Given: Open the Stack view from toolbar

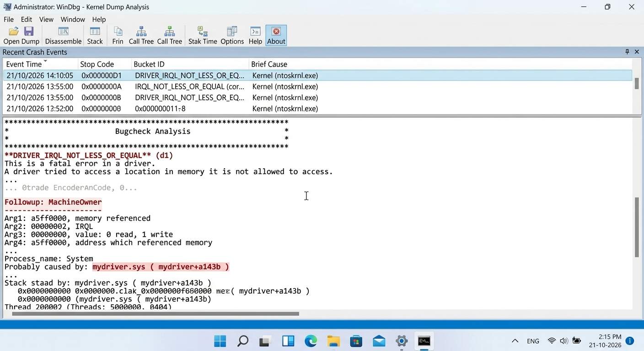Looking at the screenshot, I should tap(95, 36).
